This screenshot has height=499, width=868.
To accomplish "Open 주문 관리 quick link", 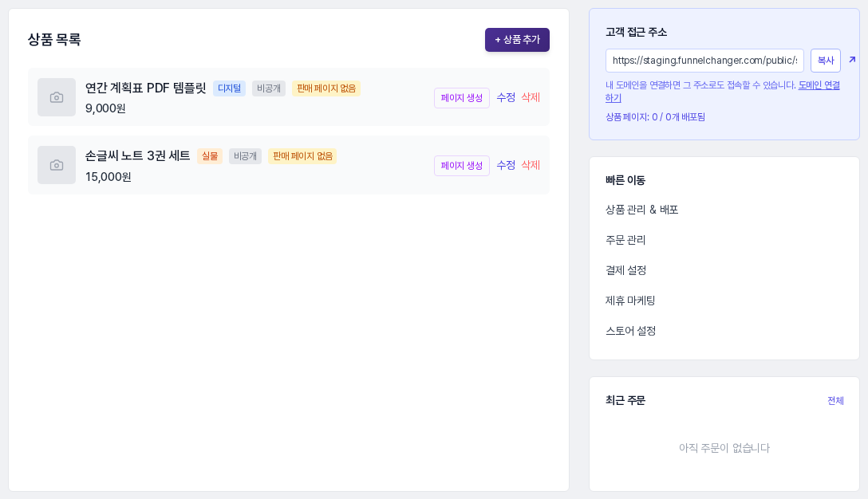I will 625,240.
